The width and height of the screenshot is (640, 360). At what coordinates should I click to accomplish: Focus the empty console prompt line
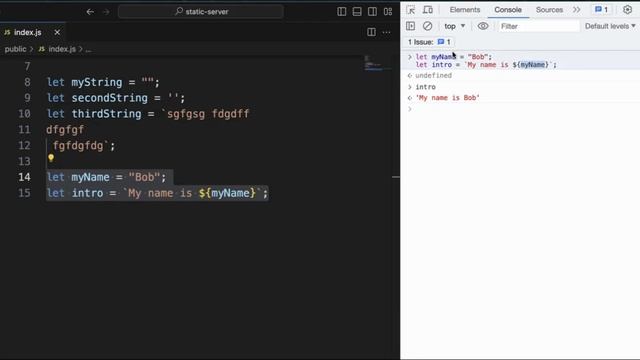point(520,109)
